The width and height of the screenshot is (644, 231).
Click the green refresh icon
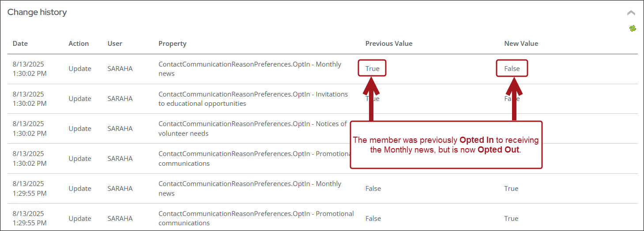[x=633, y=29]
